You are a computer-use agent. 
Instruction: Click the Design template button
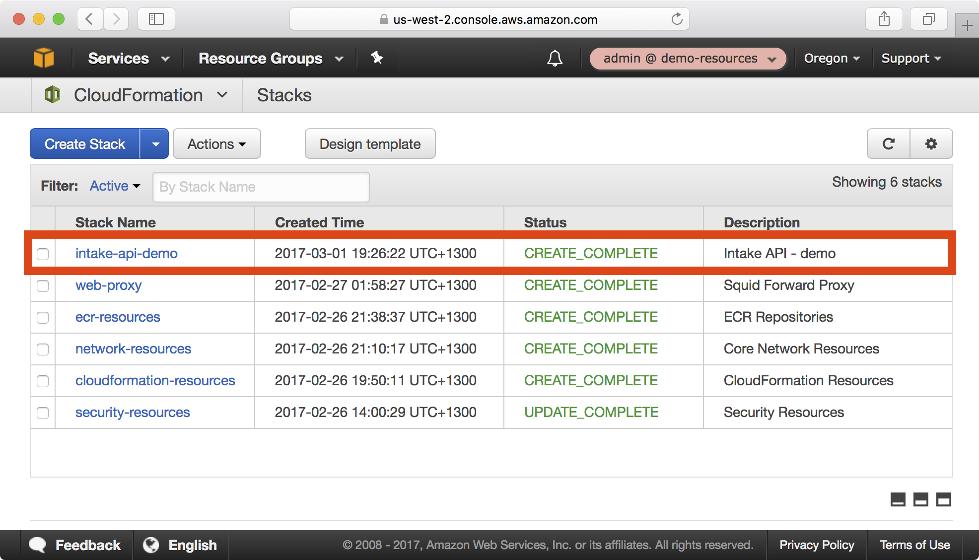(370, 144)
